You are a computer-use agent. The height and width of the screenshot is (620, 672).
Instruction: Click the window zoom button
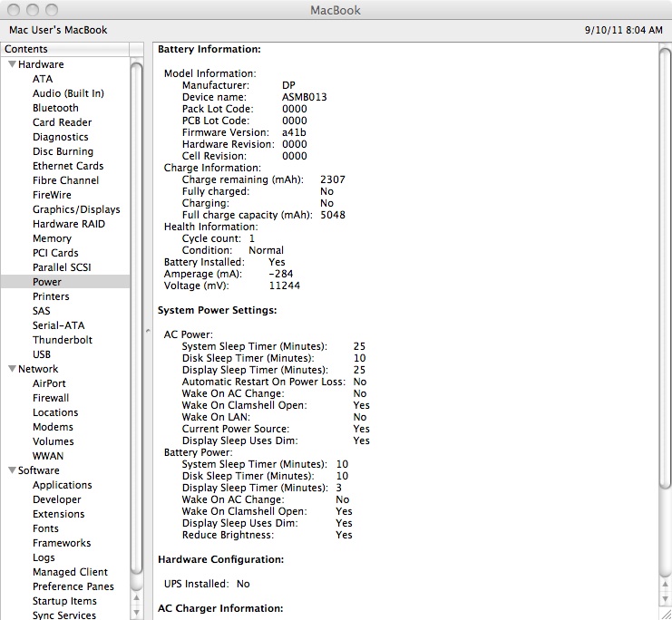click(52, 9)
